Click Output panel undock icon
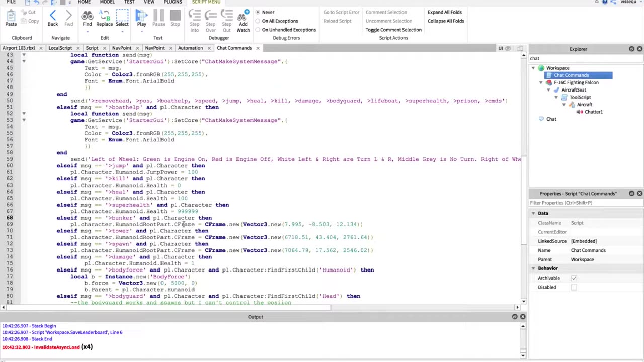This screenshot has height=362, width=644. click(x=514, y=317)
